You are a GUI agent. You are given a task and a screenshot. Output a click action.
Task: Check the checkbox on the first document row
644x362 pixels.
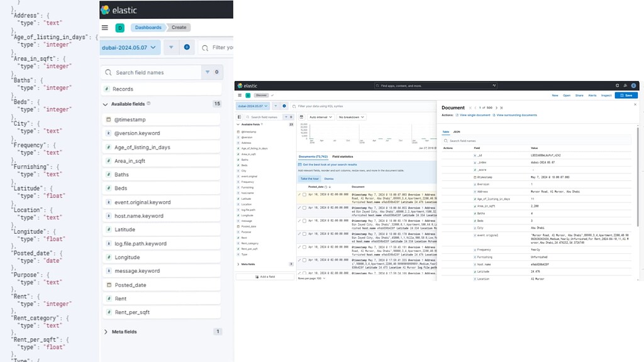304,195
